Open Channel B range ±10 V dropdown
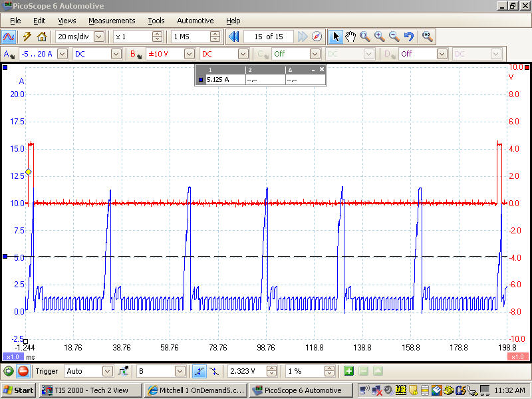Viewport: 532px width, 399px height. [x=190, y=54]
